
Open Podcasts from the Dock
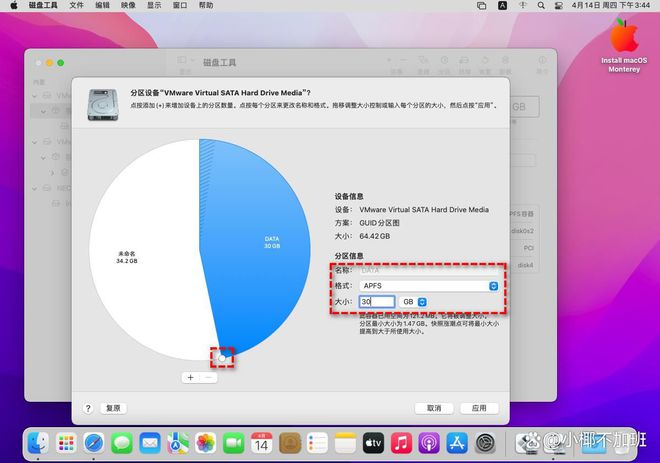(429, 443)
